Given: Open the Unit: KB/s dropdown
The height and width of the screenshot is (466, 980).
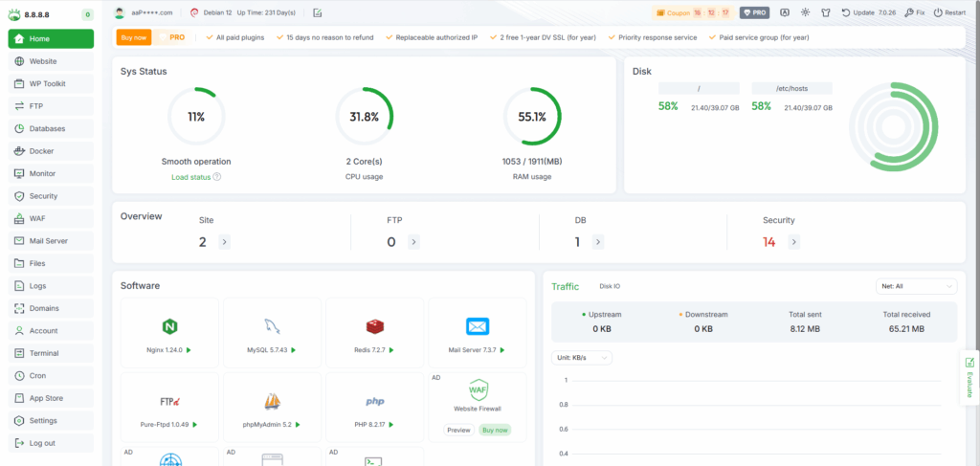Looking at the screenshot, I should 582,358.
